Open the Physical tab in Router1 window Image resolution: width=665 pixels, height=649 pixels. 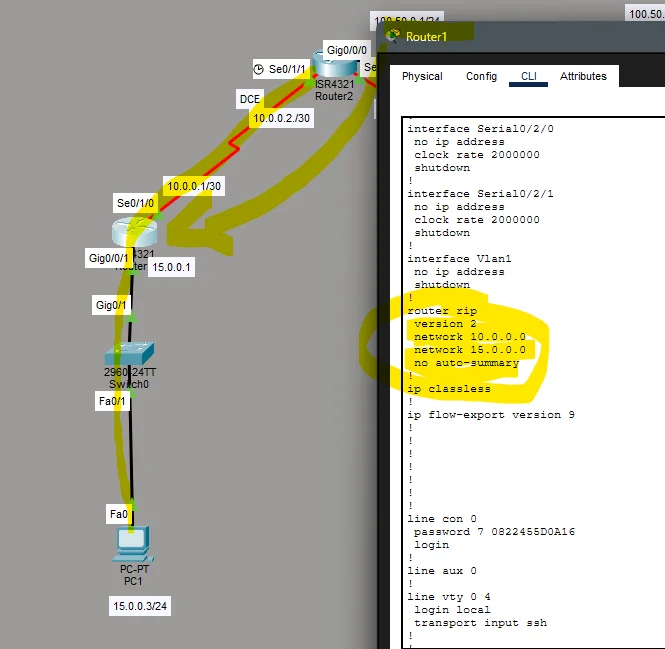(422, 76)
